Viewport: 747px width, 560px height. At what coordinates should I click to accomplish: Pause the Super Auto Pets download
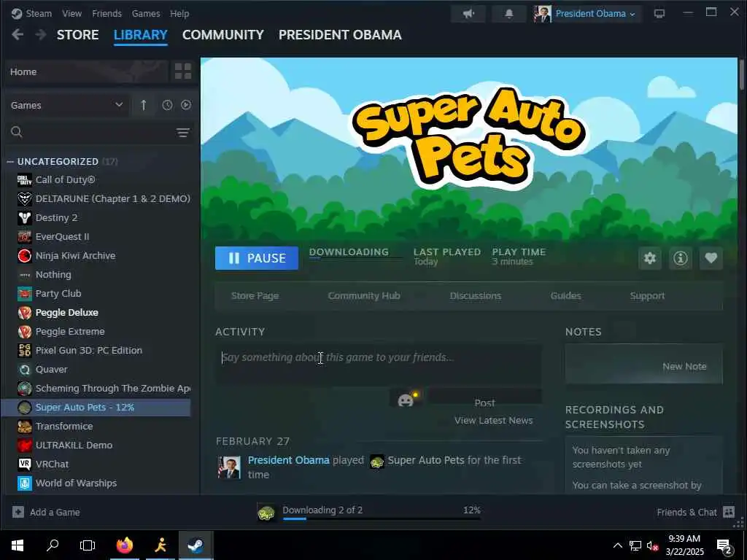(x=257, y=258)
